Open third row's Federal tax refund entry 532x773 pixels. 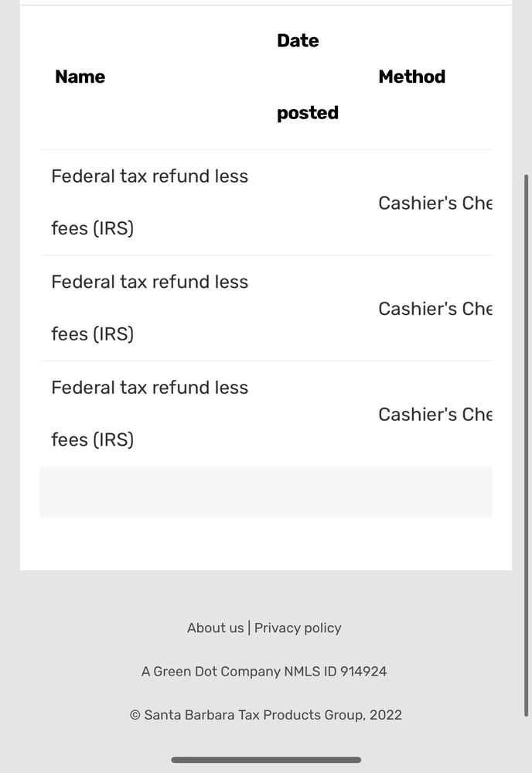click(x=150, y=414)
